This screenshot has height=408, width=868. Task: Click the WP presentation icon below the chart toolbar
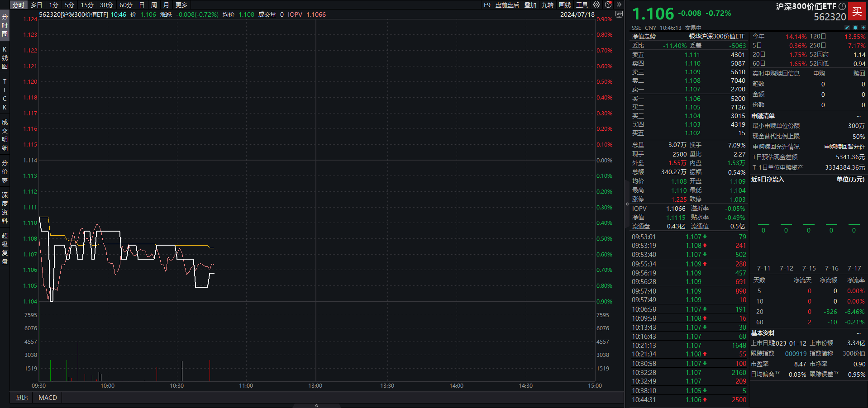pos(619,14)
